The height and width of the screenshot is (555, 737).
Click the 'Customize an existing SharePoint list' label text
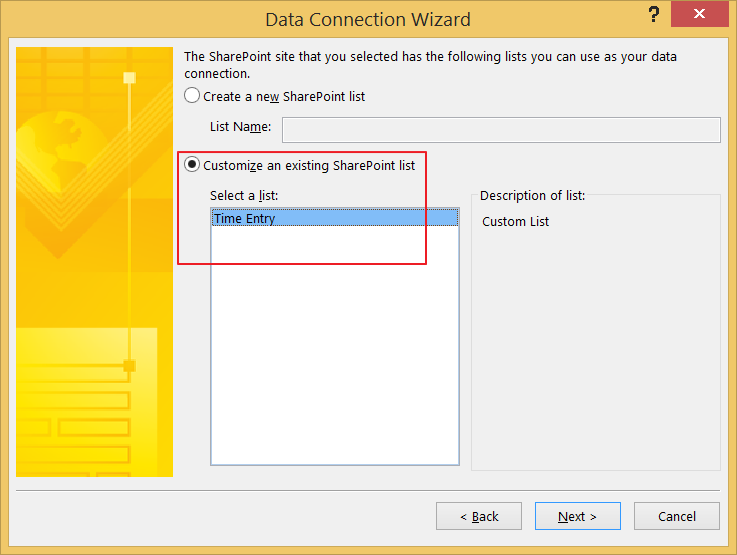pyautogui.click(x=309, y=165)
